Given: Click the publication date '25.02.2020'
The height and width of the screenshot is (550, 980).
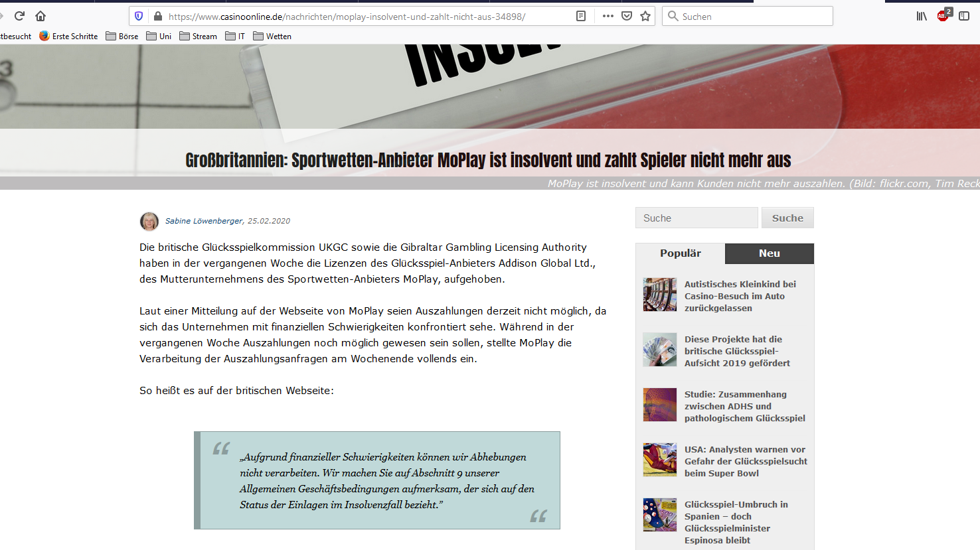Looking at the screenshot, I should 269,221.
